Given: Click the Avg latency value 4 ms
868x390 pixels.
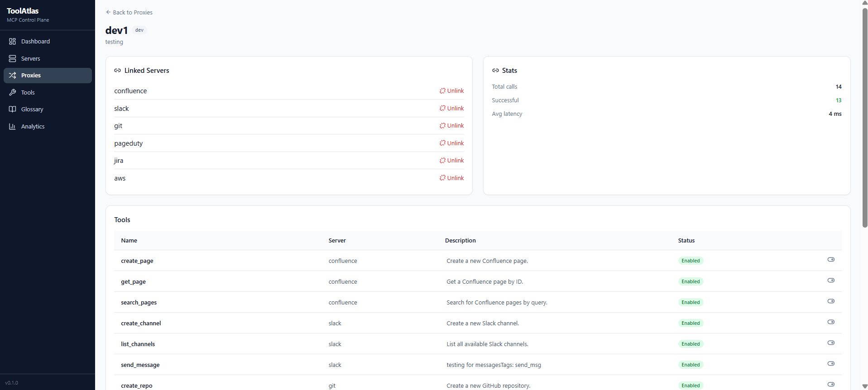Looking at the screenshot, I should 835,114.
